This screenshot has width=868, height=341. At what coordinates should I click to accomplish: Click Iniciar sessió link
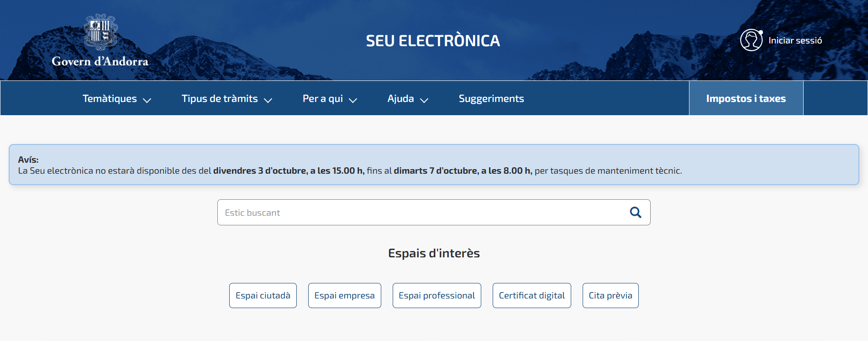coord(795,41)
